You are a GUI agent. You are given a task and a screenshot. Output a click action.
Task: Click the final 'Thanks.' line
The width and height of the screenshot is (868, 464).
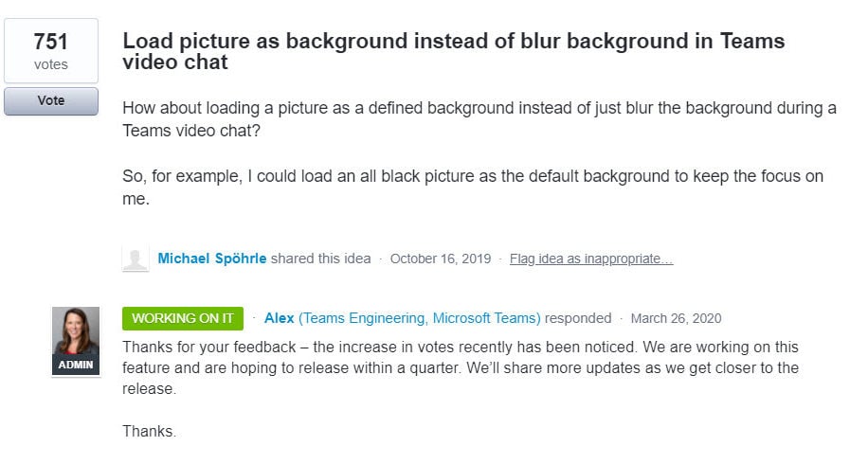pos(150,432)
